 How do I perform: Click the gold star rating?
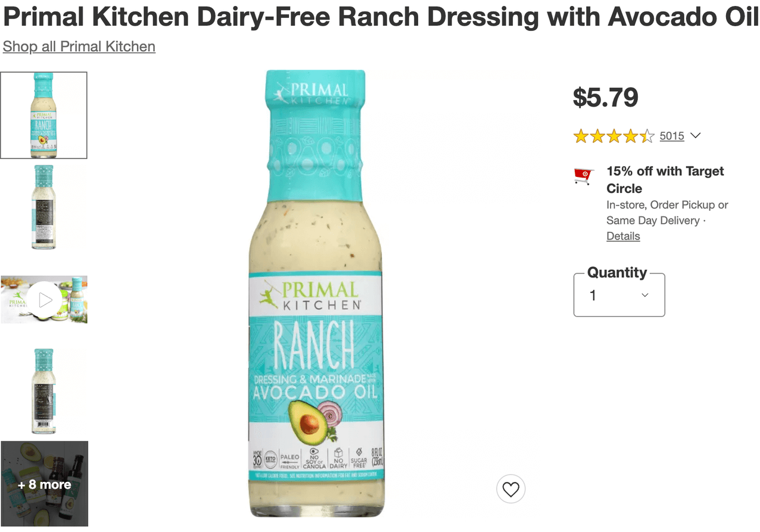point(613,136)
